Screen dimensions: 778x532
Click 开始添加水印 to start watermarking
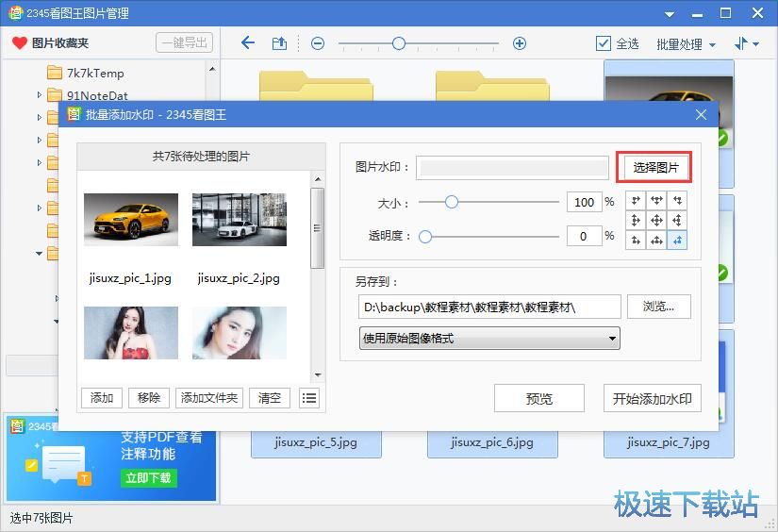[652, 398]
